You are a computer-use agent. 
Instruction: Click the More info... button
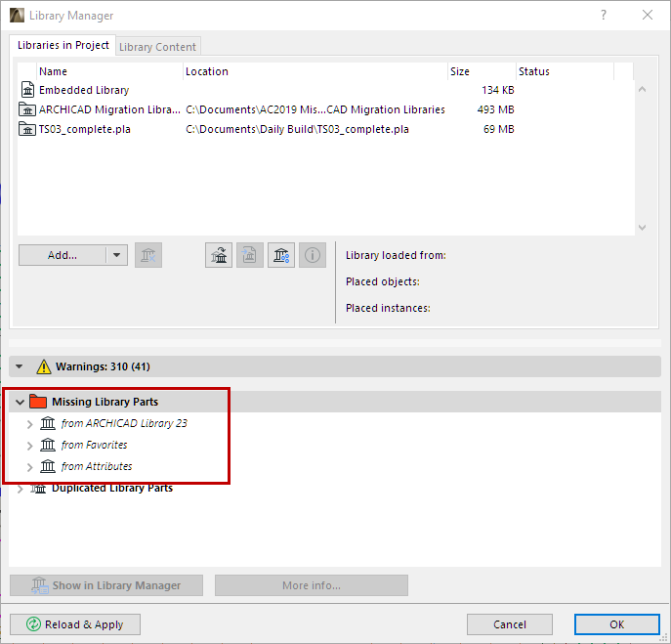(x=312, y=585)
